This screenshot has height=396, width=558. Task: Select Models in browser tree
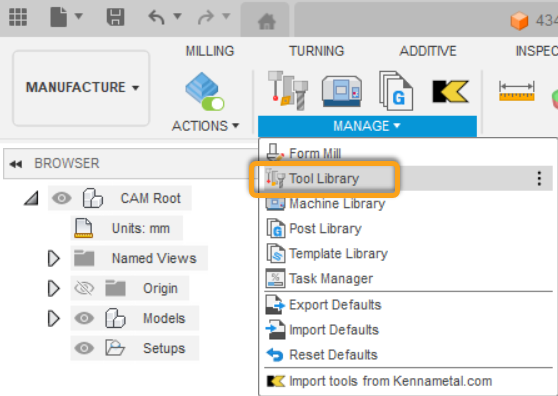tap(164, 318)
